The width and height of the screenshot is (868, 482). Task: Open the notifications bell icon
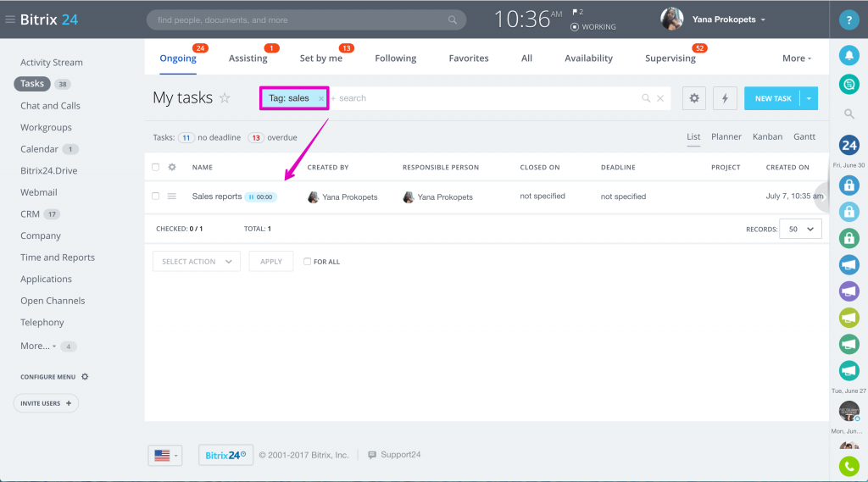849,55
